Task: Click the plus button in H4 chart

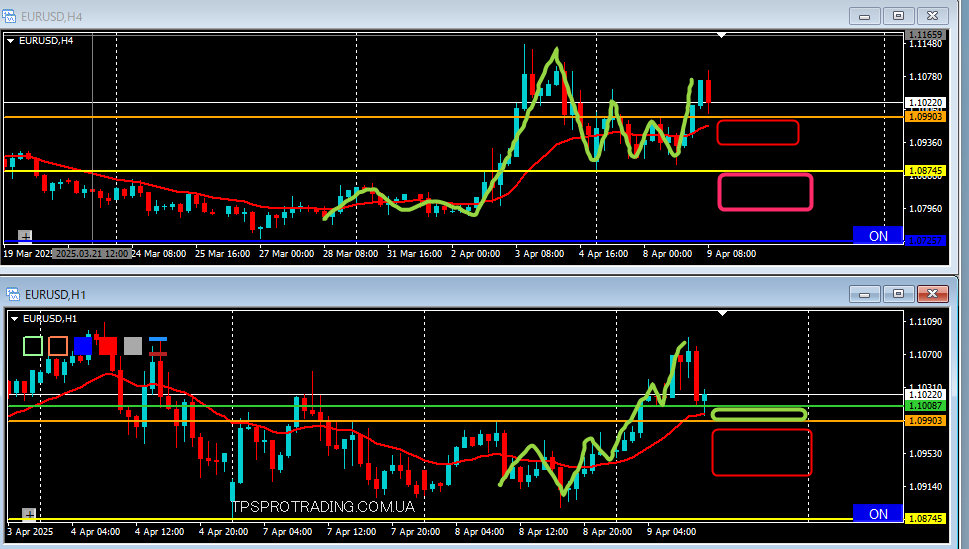Action: [x=25, y=236]
